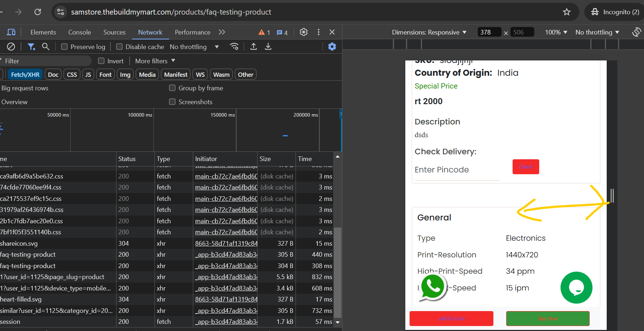
Task: Check the Screenshots checkbox
Action: coord(172,102)
